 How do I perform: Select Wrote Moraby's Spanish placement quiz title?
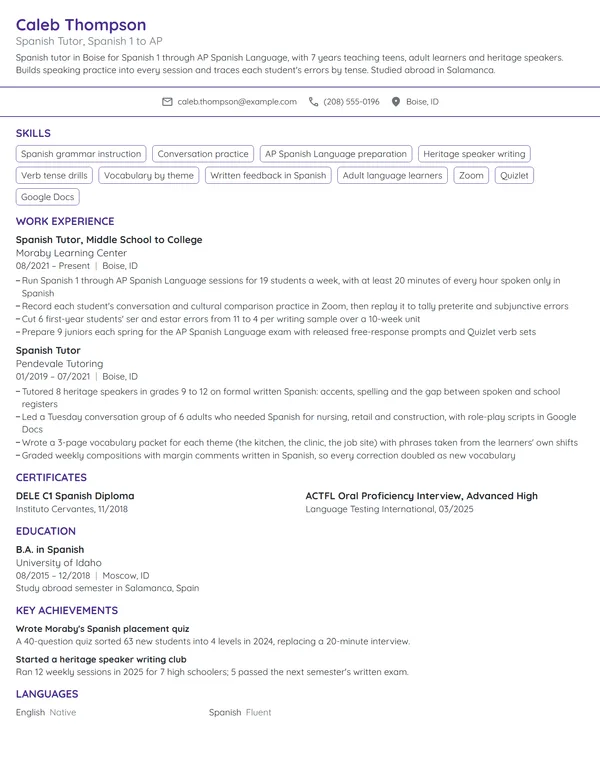[102, 629]
